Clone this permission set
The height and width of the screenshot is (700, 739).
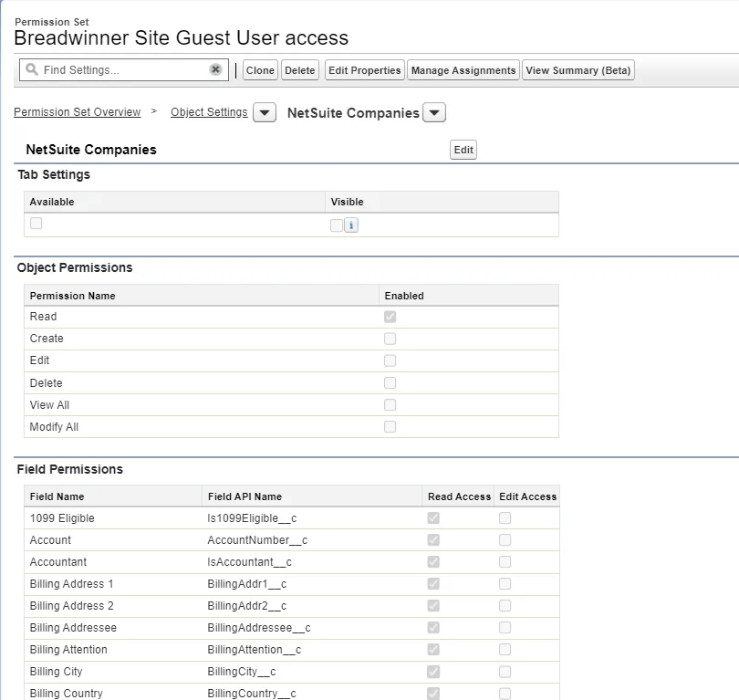tap(260, 70)
